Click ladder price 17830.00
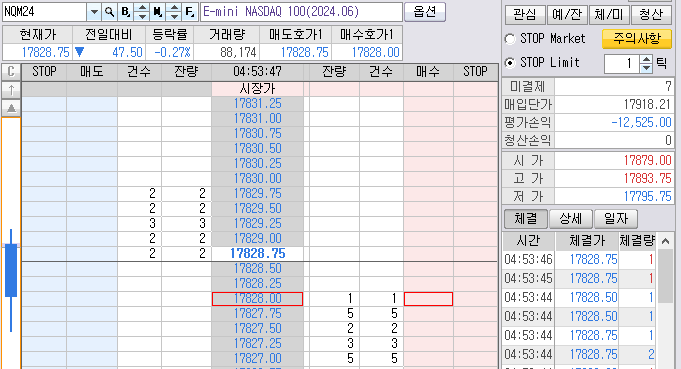 pos(258,178)
